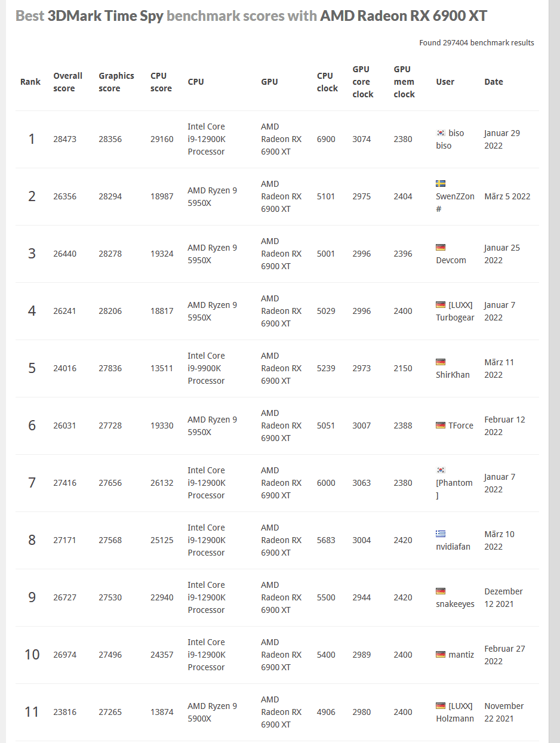
Task: Select overall score 28473 in rank 1
Action: point(64,139)
